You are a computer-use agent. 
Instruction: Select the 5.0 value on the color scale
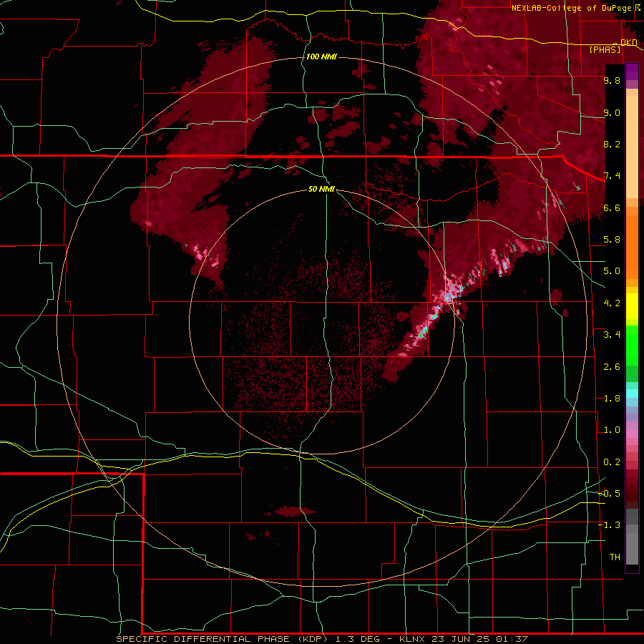(612, 271)
